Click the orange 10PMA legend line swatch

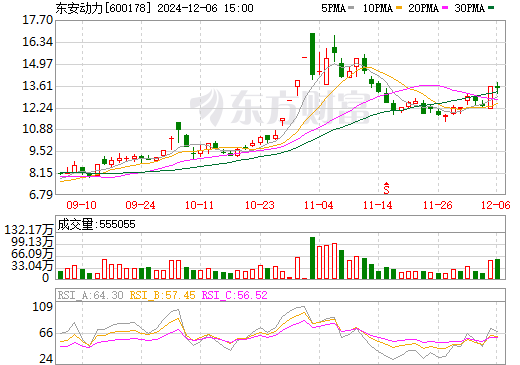(399, 8)
